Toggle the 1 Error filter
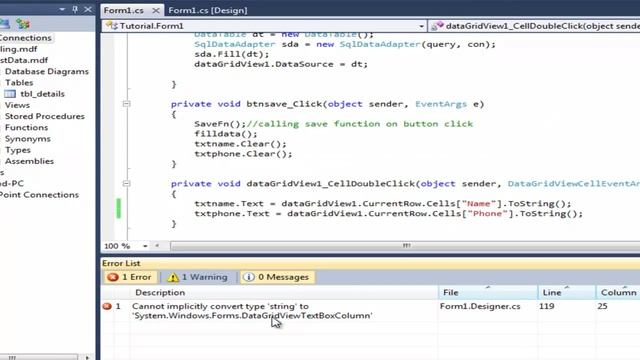 [x=130, y=277]
